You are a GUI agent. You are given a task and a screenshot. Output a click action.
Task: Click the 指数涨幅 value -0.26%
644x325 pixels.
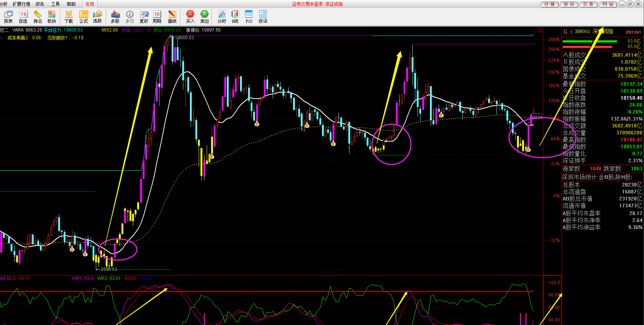(x=634, y=112)
